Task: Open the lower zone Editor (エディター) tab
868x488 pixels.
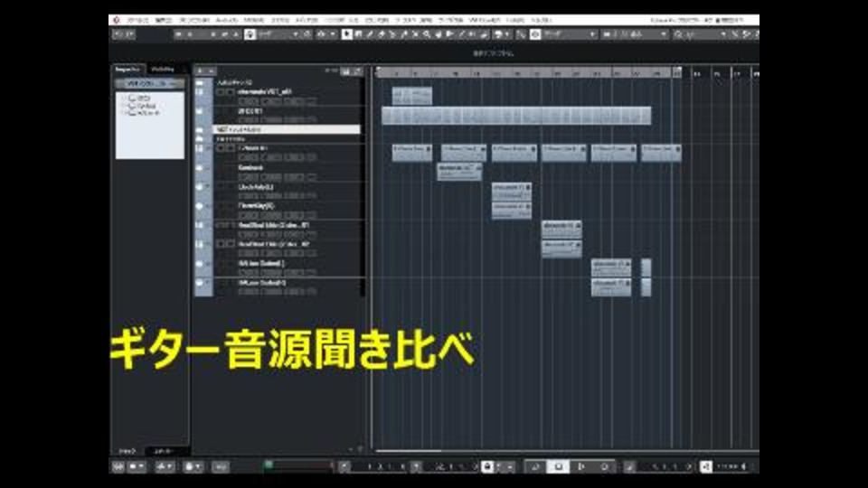Action: [164, 452]
